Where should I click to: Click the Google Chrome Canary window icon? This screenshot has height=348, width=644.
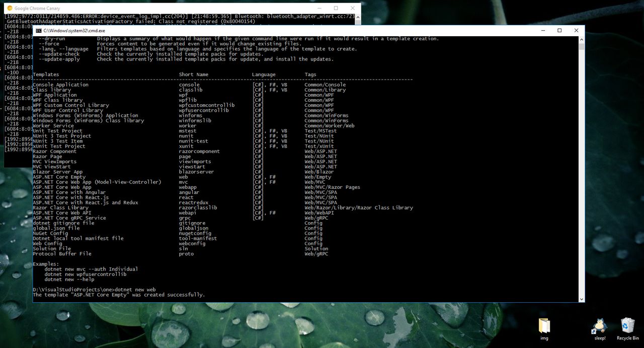pos(10,8)
